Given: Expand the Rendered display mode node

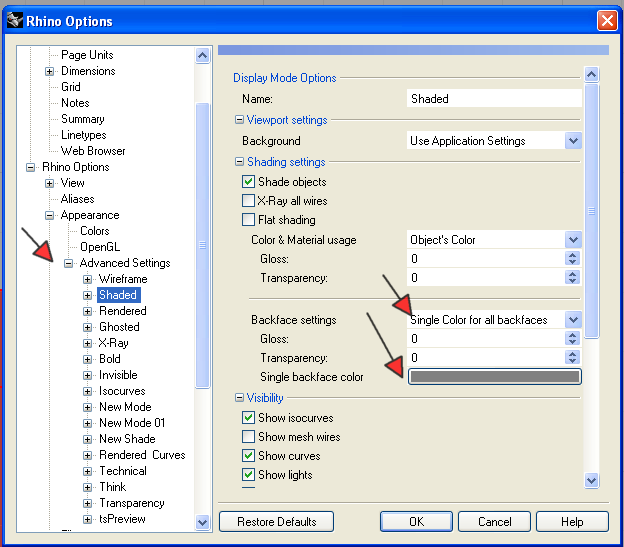Looking at the screenshot, I should pos(88,311).
